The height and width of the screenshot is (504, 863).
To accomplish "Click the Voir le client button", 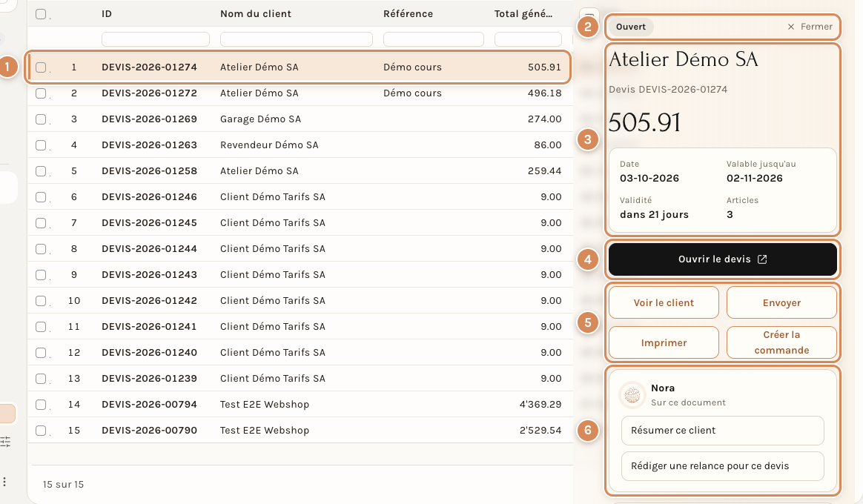I will click(x=664, y=302).
